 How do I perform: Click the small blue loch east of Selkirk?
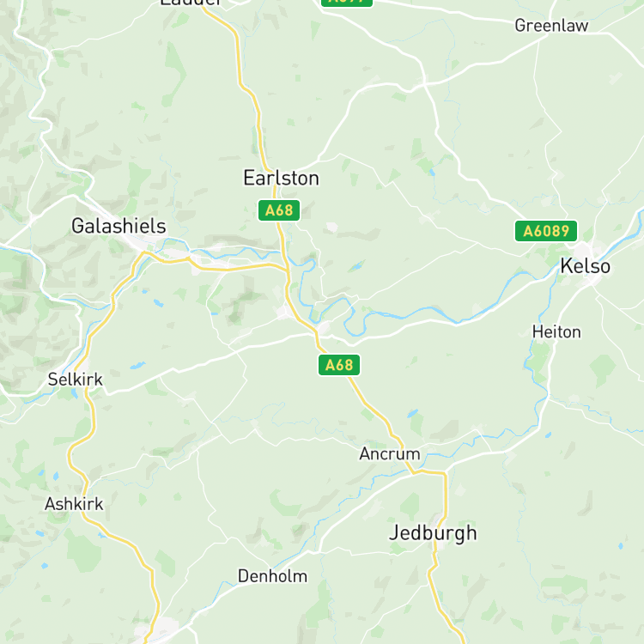coord(137,365)
